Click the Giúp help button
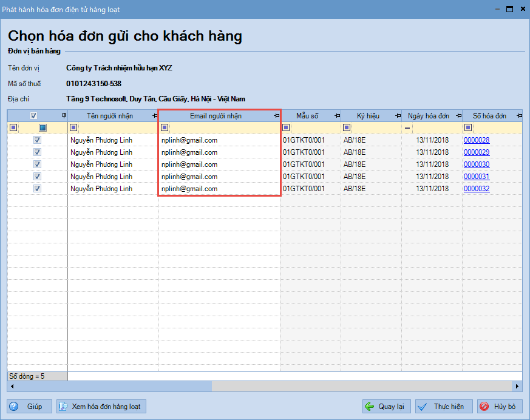Screen dimensions: 530x420 pyautogui.click(x=29, y=406)
